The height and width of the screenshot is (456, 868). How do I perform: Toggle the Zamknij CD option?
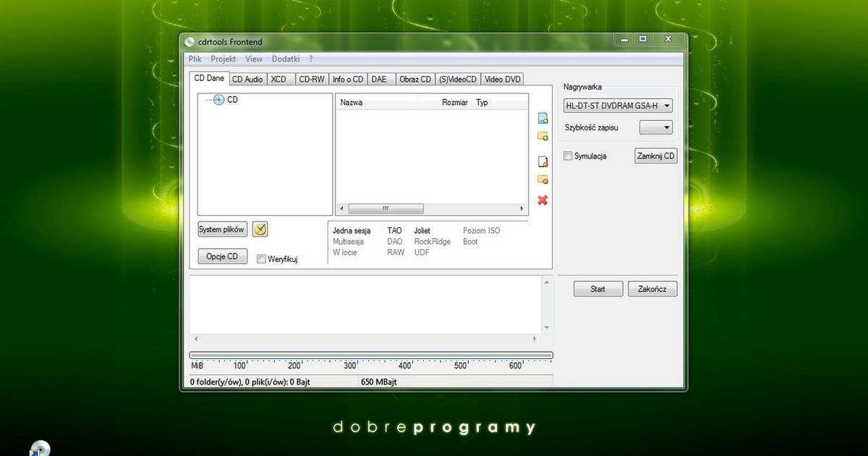[655, 156]
